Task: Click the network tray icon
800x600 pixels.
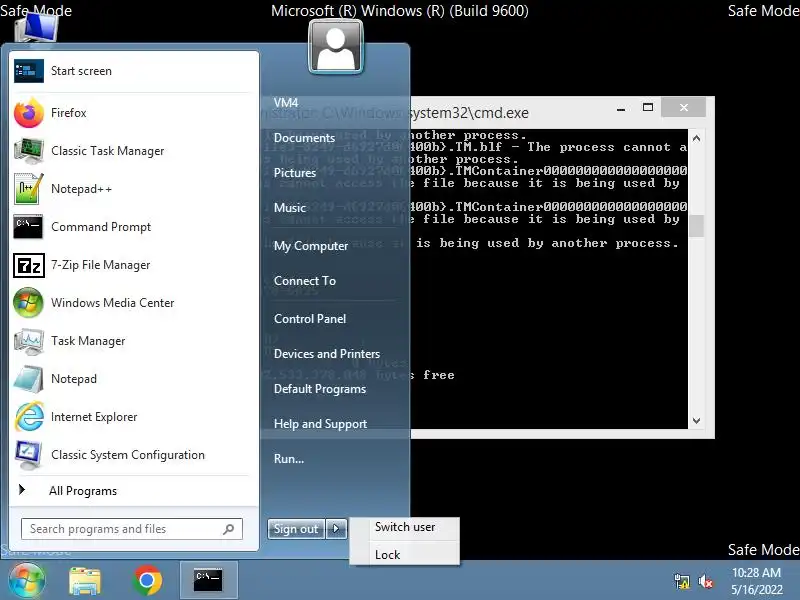Action: (x=682, y=581)
